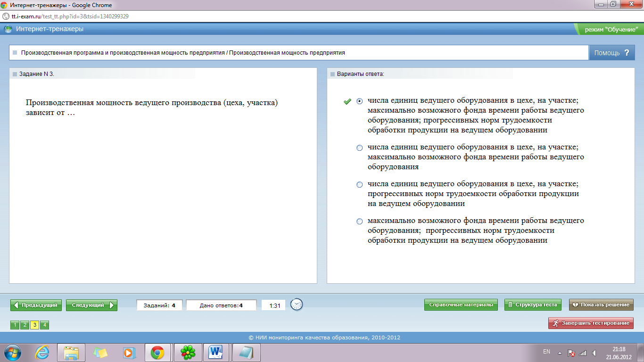Viewport: 644px width, 362px height.
Task: Open ICQ flower icon in taskbar
Action: 188,352
